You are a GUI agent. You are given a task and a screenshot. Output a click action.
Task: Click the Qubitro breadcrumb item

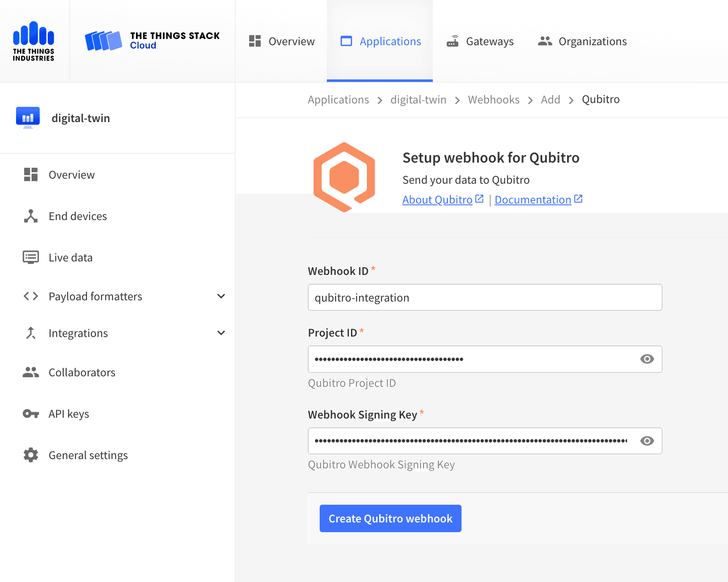point(600,99)
